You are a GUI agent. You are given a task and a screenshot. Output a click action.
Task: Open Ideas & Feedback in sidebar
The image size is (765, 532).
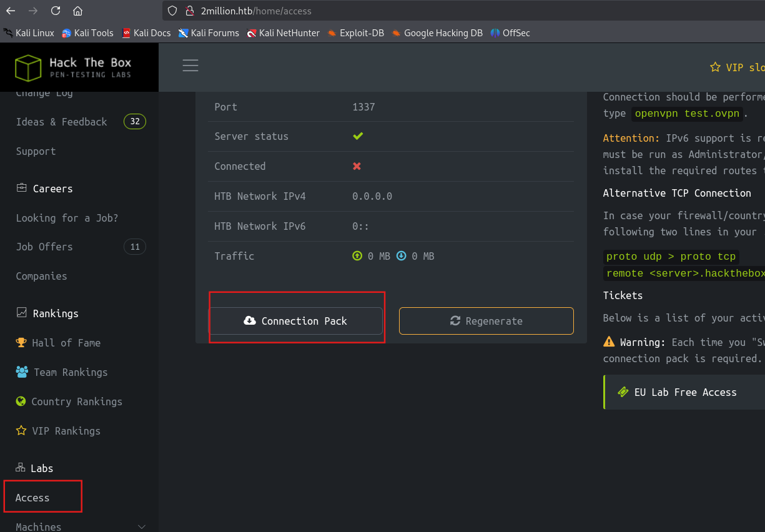pos(61,122)
